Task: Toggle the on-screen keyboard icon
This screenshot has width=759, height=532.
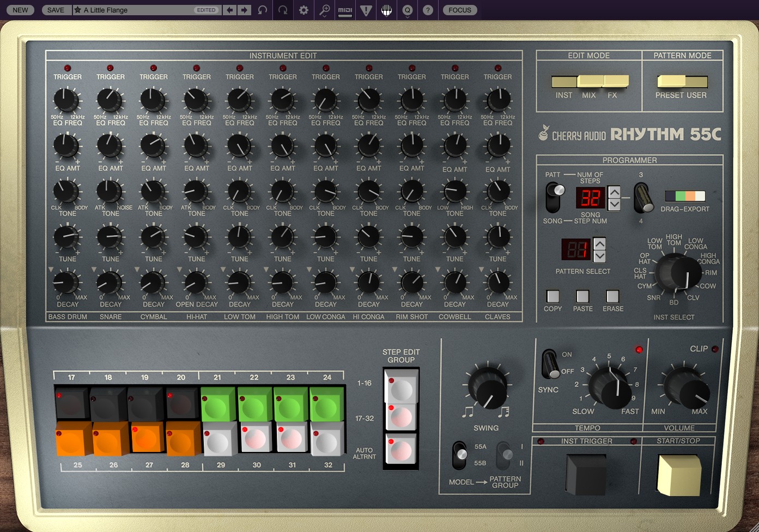Action: pos(387,10)
